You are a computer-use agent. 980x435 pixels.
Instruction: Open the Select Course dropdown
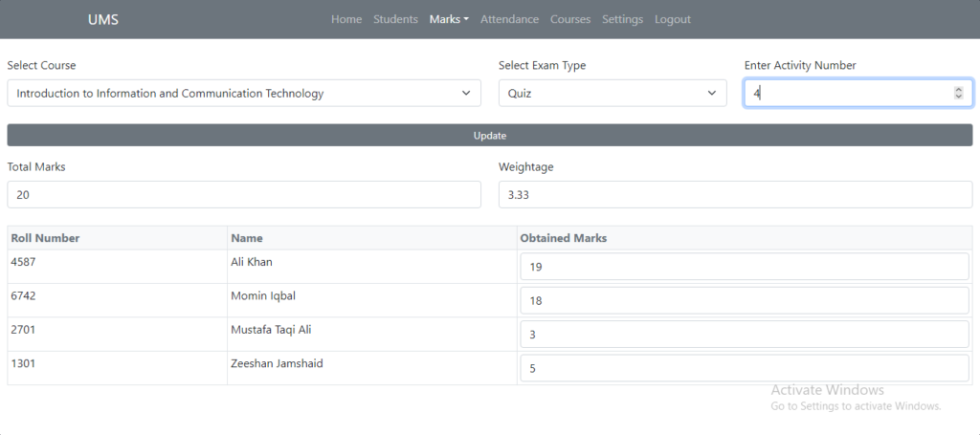point(244,93)
